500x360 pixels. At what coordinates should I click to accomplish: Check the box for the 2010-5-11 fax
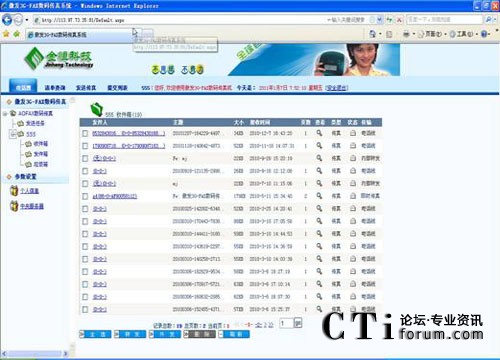85,196
